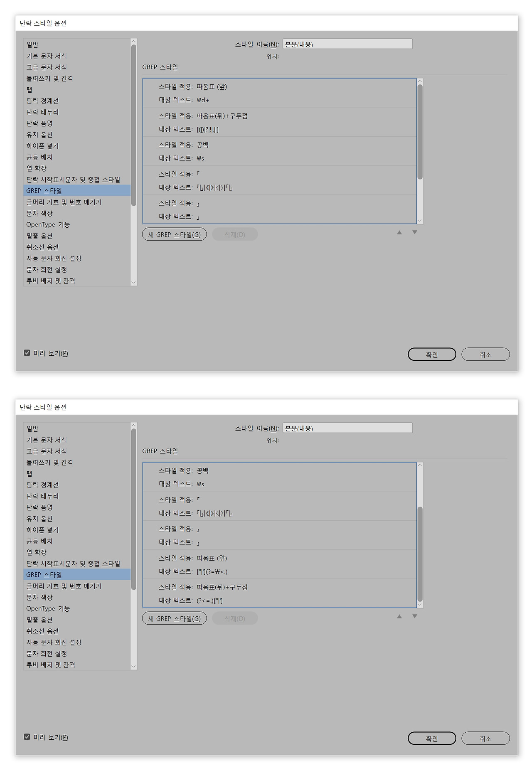Viewport: 532px width, 768px height.
Task: Click category list scroll-up arrow in upper dialog
Action: 133,41
